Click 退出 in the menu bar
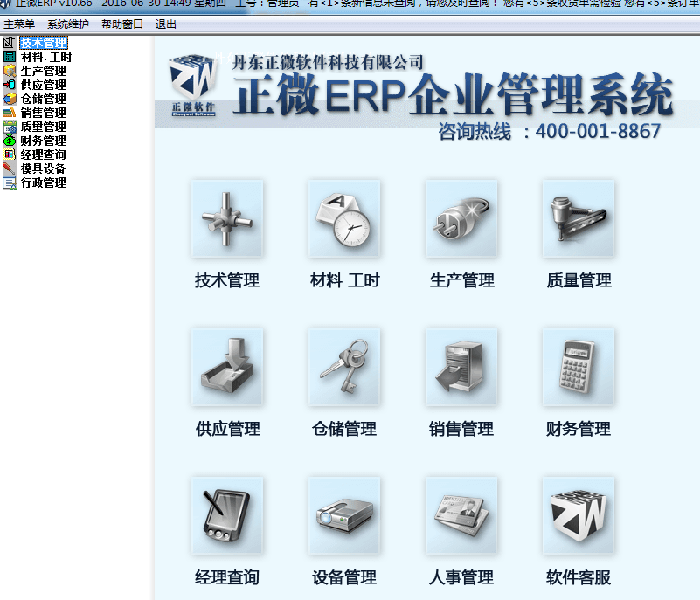This screenshot has height=600, width=700. pos(166,24)
